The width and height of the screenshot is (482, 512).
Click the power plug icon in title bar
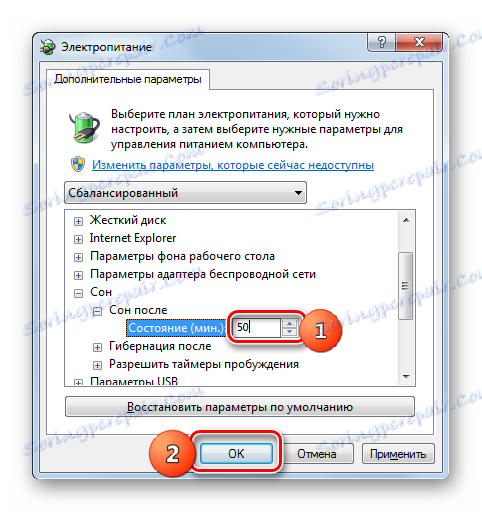coord(48,47)
